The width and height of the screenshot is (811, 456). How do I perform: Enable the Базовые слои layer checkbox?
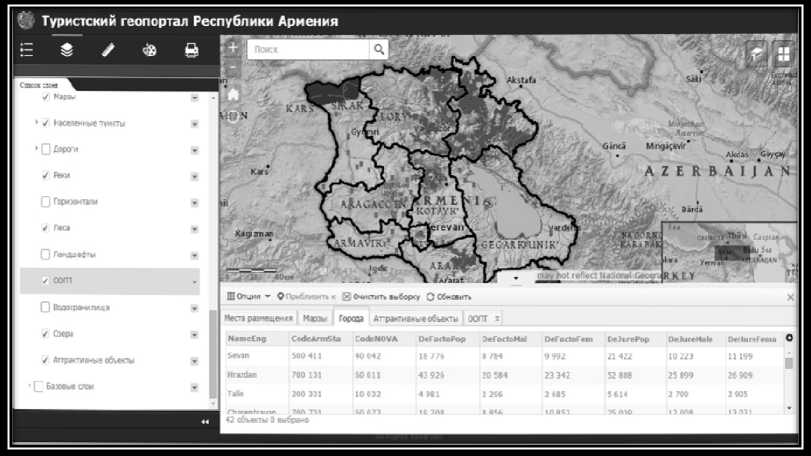[x=38, y=387]
